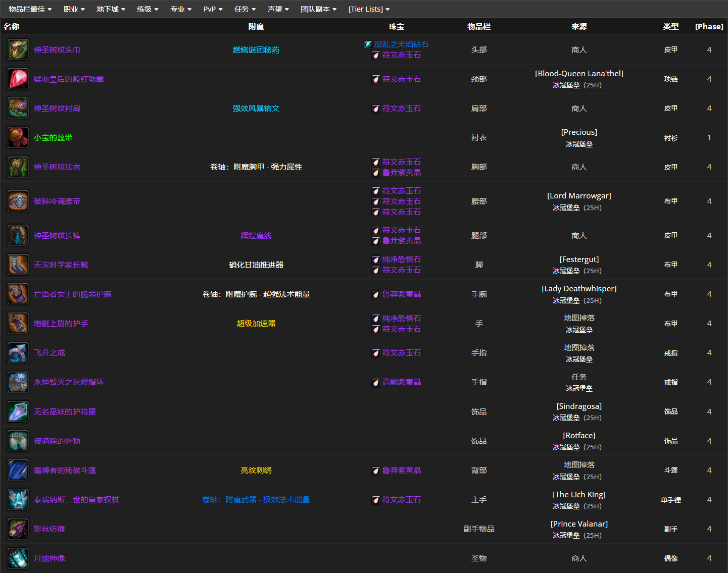Click the 神圣树纹头巾 helmet icon
728x573 pixels.
pyautogui.click(x=18, y=49)
